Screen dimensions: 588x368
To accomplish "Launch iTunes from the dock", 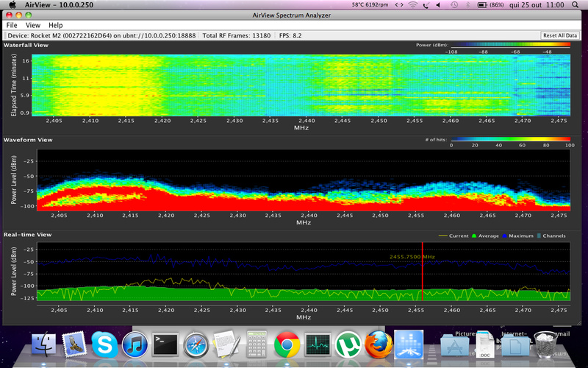I will tap(136, 344).
